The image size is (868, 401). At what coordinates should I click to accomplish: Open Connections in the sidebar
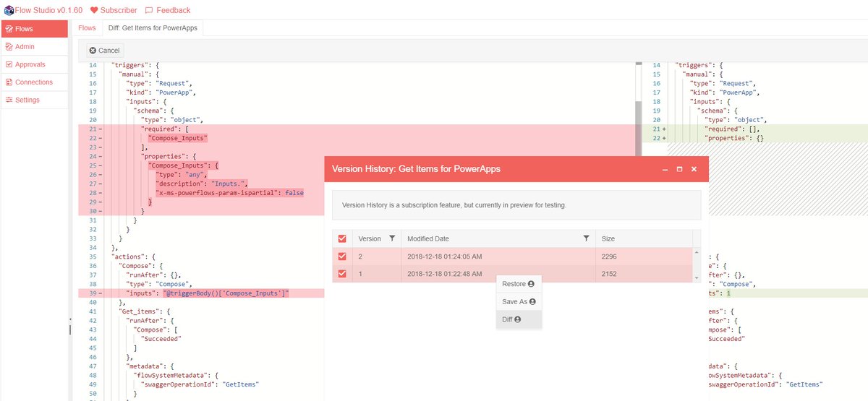(35, 82)
